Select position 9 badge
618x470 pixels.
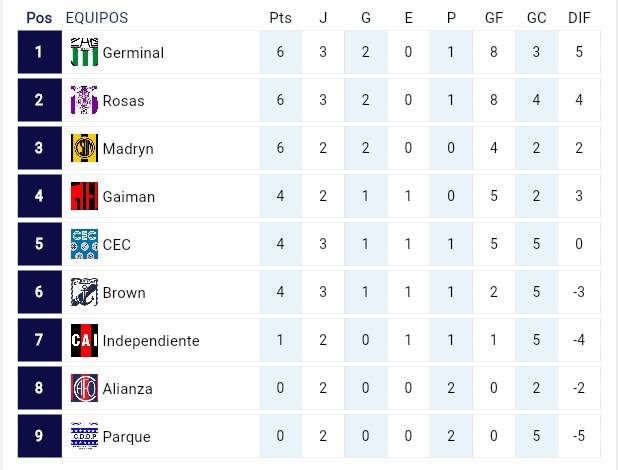coord(39,436)
